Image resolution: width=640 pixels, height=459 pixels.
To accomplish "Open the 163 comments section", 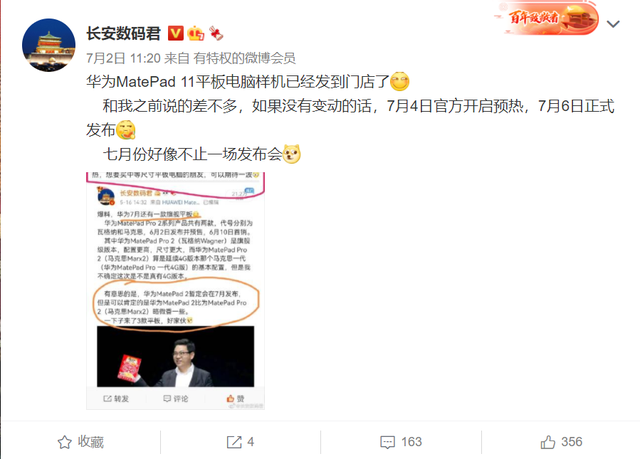I will click(x=401, y=442).
